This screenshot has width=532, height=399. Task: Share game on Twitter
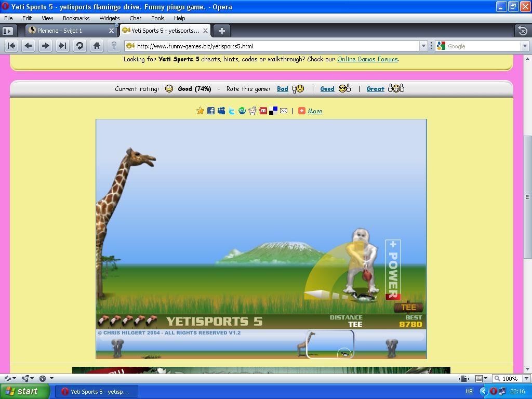tap(231, 111)
